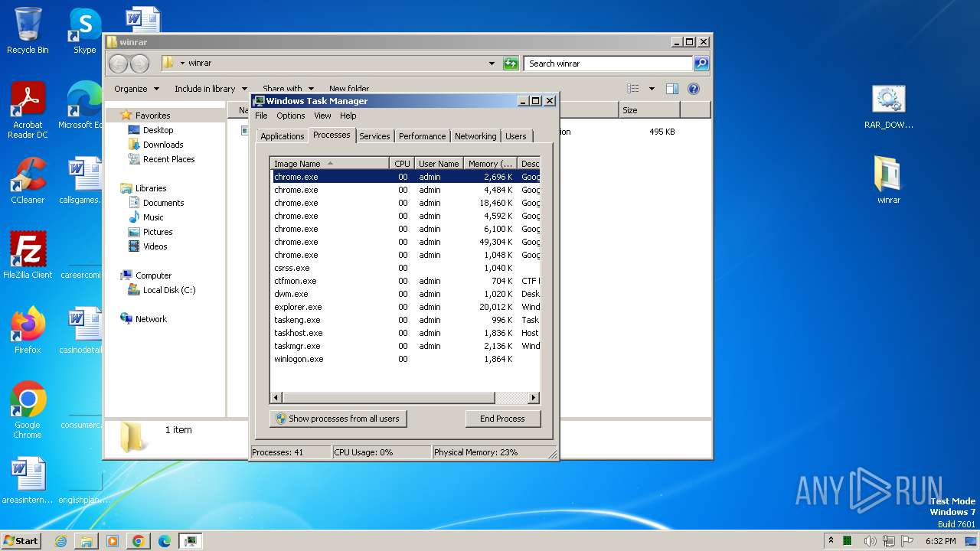Click Task Manager taskbar button

coord(191,541)
